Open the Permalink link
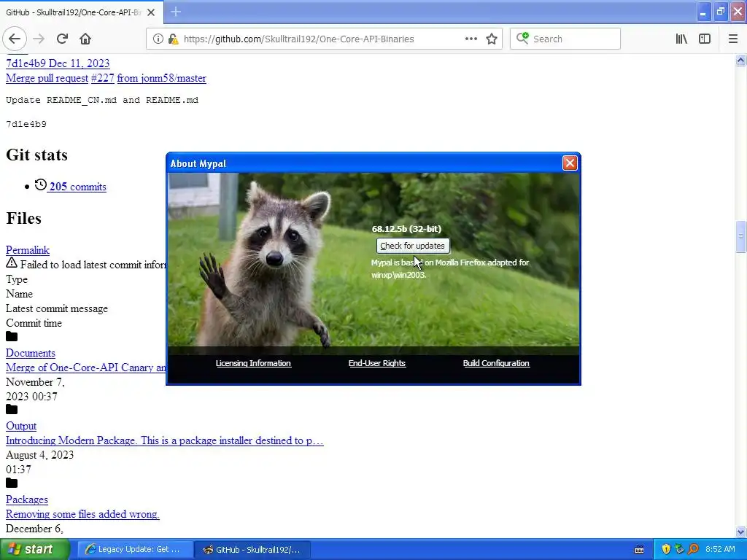Image resolution: width=747 pixels, height=560 pixels. (x=28, y=250)
